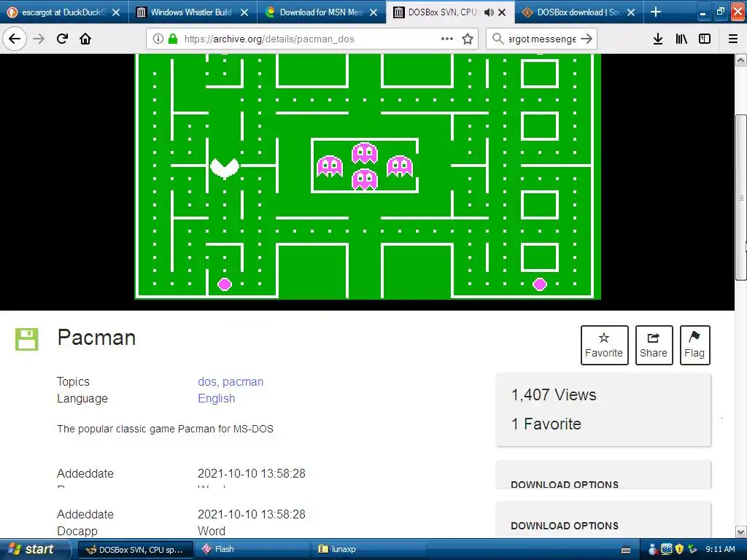Open the hamburger application menu

tap(733, 39)
